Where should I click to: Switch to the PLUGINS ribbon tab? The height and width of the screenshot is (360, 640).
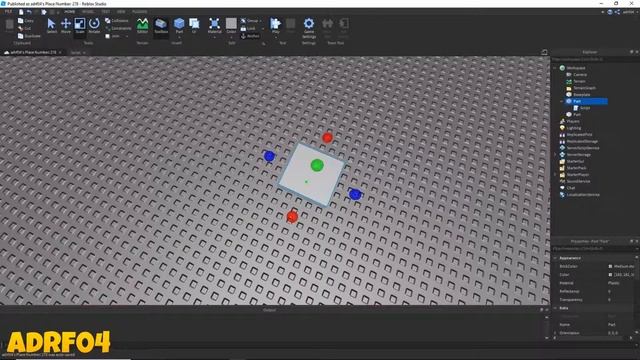click(140, 12)
